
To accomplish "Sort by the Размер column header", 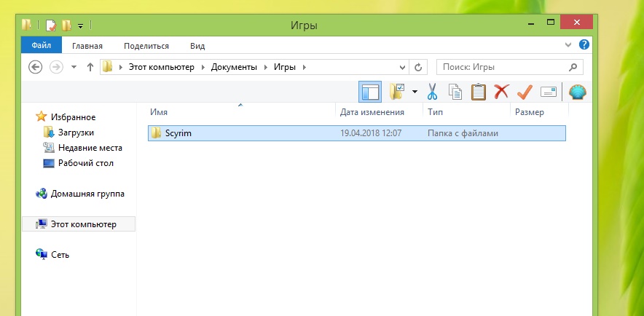I will click(539, 112).
